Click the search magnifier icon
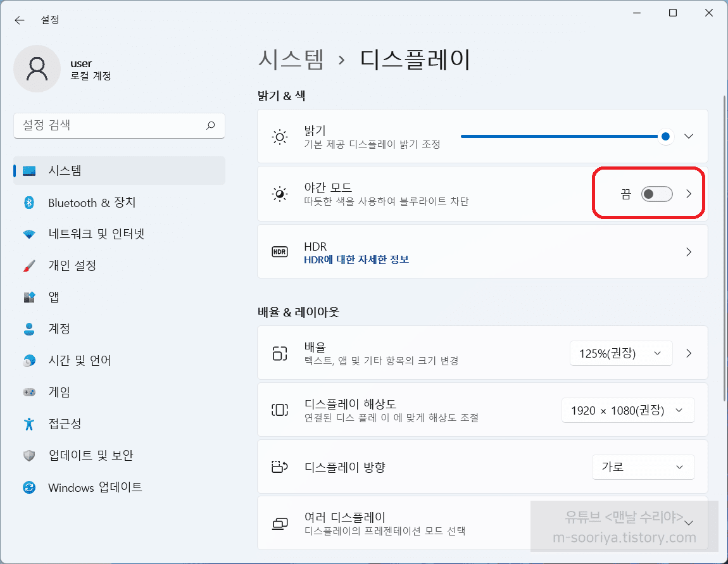The height and width of the screenshot is (564, 728). (x=211, y=125)
